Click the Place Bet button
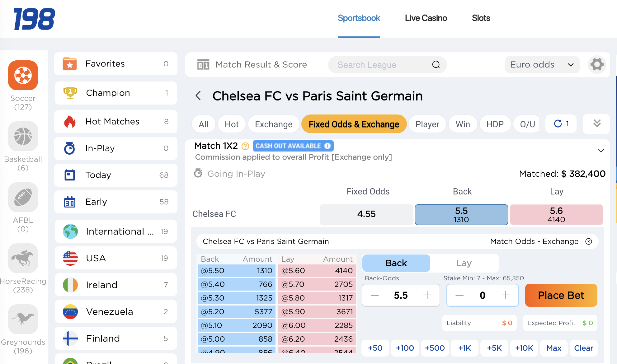617x364 pixels. 561,295
